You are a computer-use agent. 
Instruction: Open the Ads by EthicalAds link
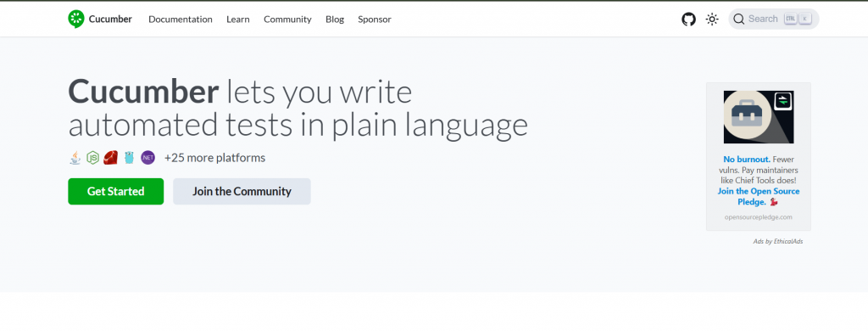778,241
